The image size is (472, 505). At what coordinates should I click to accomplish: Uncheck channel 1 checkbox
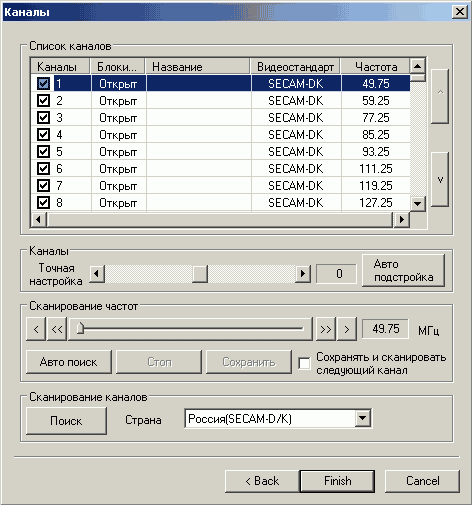tap(43, 83)
